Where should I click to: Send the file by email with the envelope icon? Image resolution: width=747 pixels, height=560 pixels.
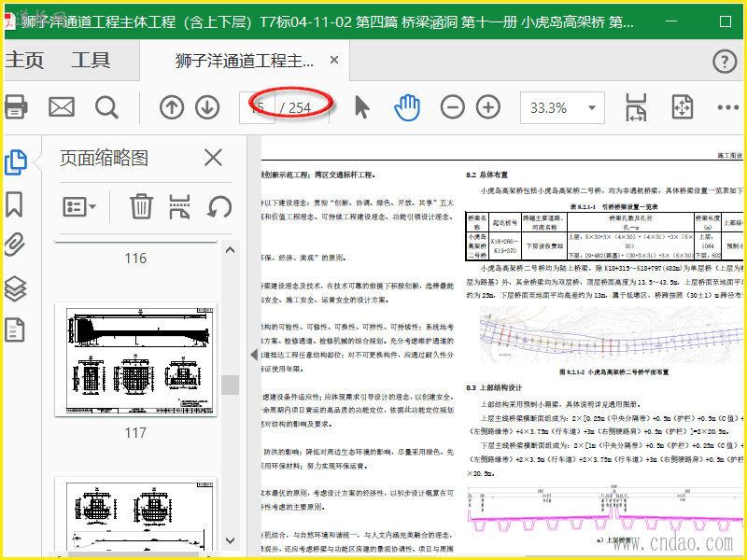[x=62, y=107]
